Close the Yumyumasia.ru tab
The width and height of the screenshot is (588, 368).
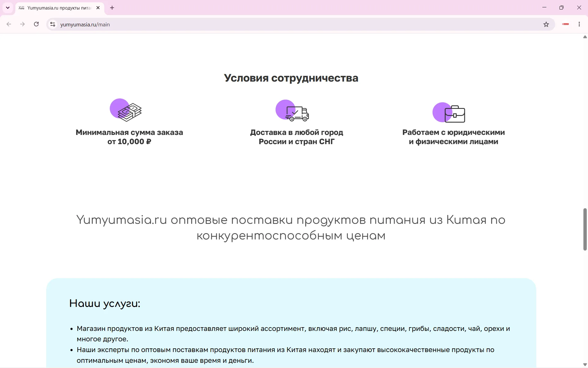98,8
